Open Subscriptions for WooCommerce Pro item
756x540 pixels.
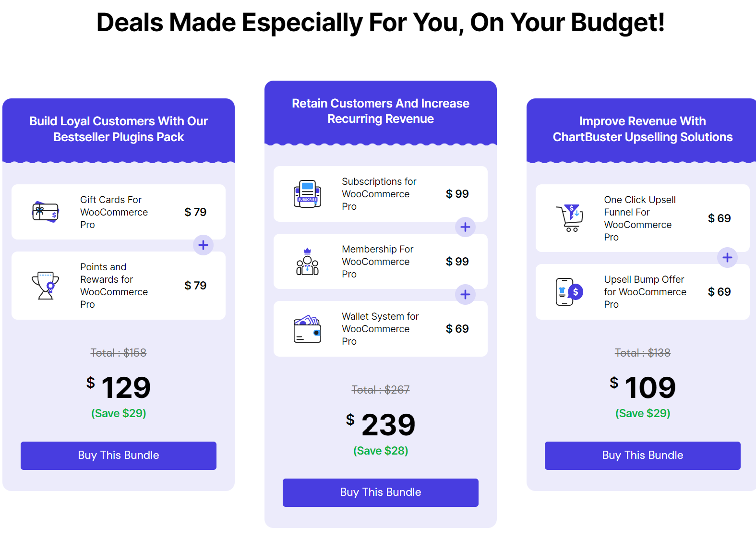[x=379, y=194]
